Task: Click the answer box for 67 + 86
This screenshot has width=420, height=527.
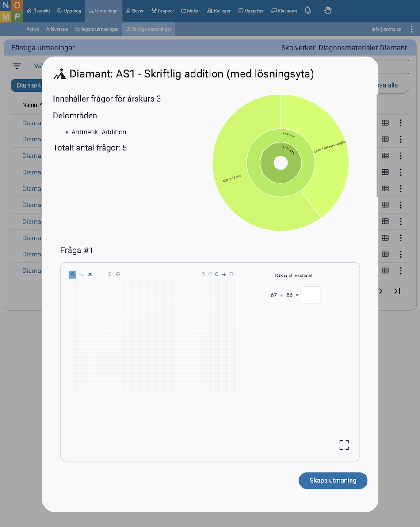Action: click(311, 295)
